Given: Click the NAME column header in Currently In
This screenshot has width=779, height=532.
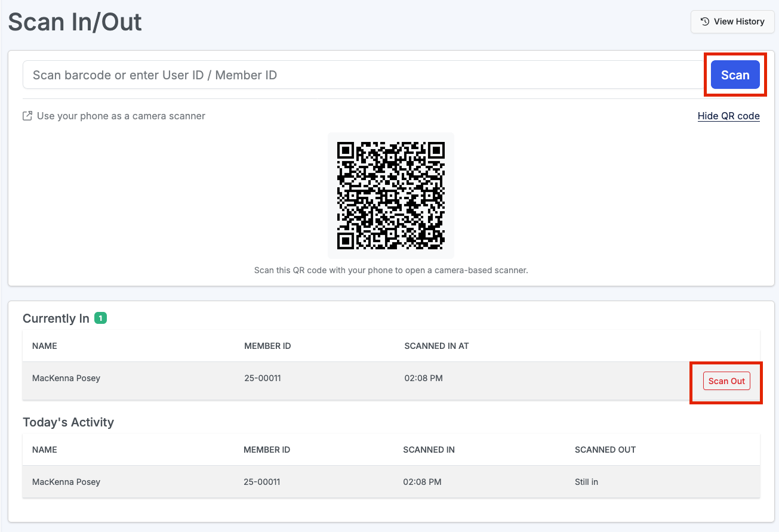Looking at the screenshot, I should (45, 346).
